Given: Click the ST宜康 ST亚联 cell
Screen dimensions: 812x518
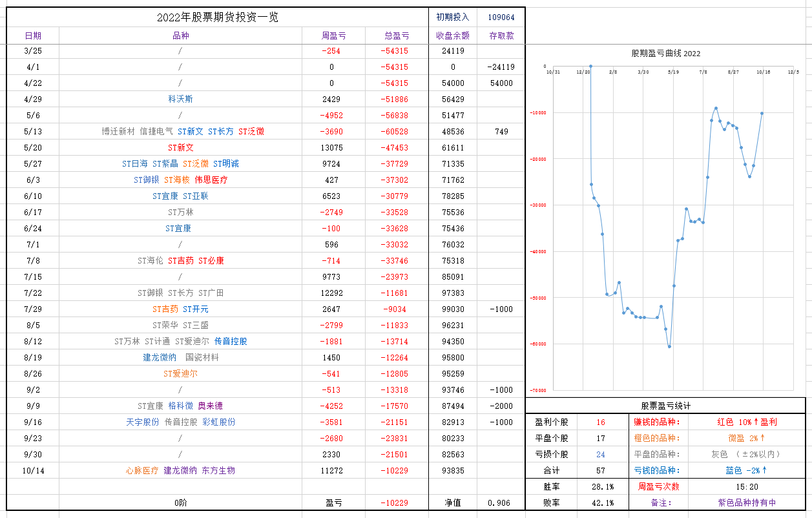Looking at the screenshot, I should point(180,196).
